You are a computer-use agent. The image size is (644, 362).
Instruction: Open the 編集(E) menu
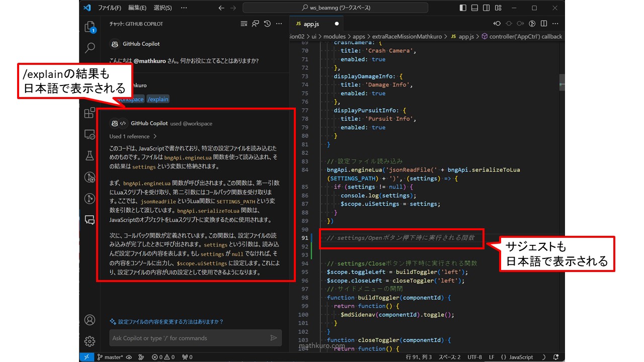(137, 8)
